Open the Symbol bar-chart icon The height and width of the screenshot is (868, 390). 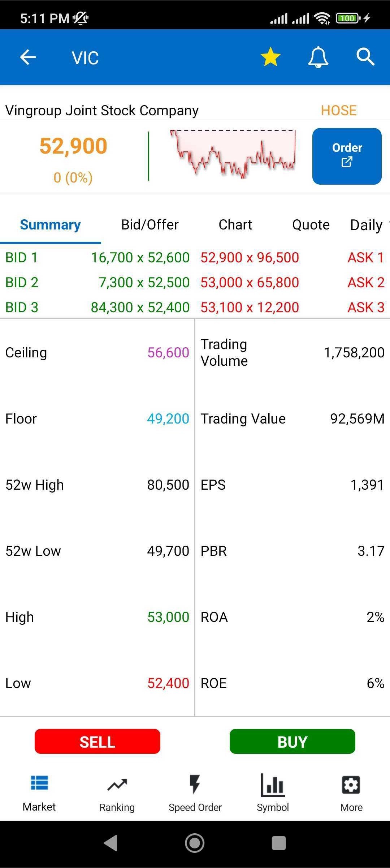coord(273,785)
